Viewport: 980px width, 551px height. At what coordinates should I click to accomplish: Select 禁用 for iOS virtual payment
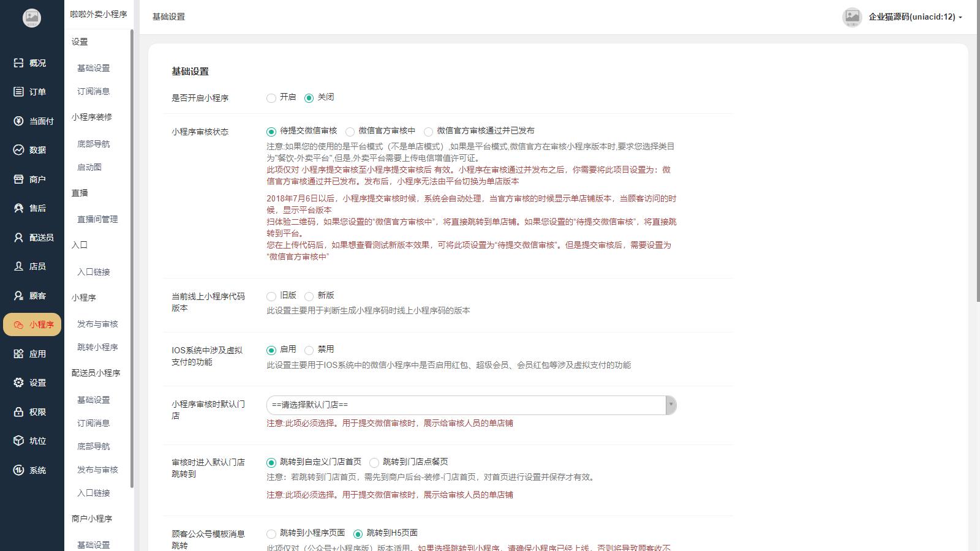[x=309, y=350]
